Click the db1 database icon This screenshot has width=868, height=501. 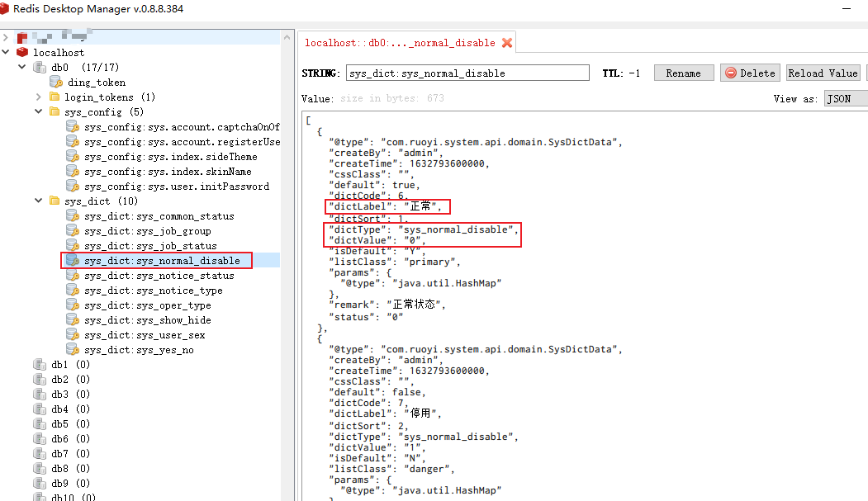click(x=40, y=365)
